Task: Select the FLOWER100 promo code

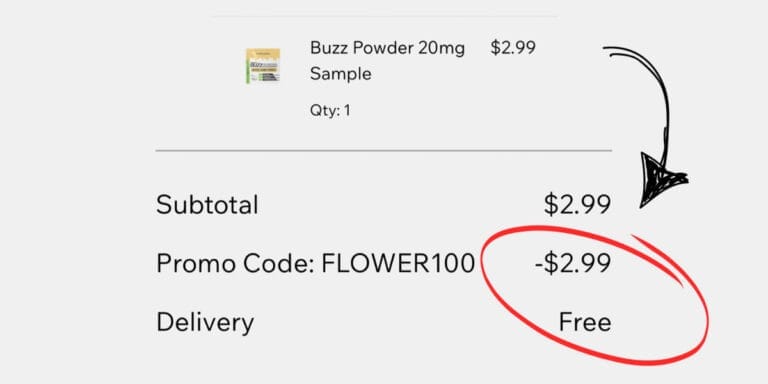Action: tap(398, 263)
